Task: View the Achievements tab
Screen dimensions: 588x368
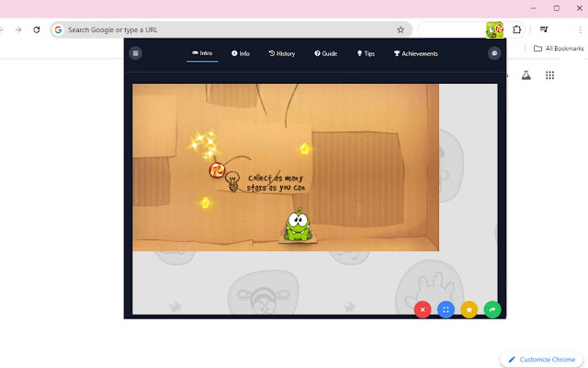Action: point(416,54)
